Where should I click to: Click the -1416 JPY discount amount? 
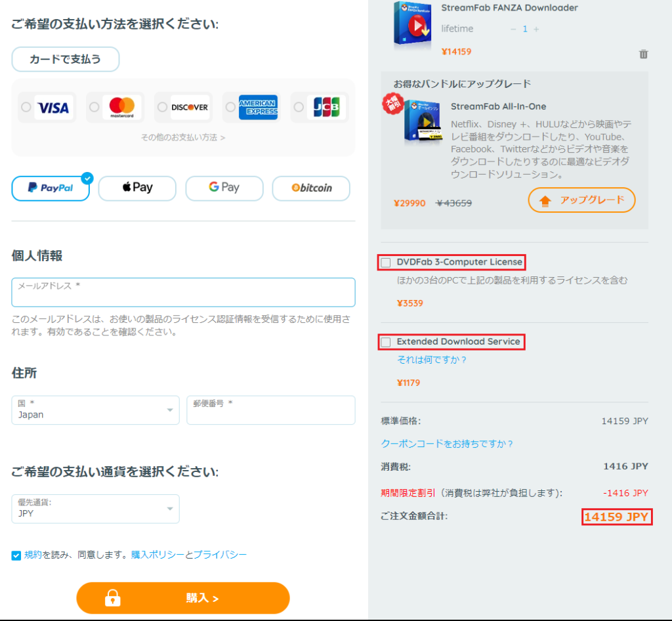pyautogui.click(x=625, y=493)
